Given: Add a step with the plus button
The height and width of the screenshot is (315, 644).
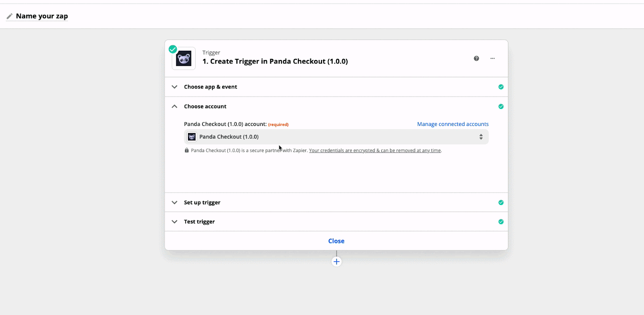Looking at the screenshot, I should [336, 262].
